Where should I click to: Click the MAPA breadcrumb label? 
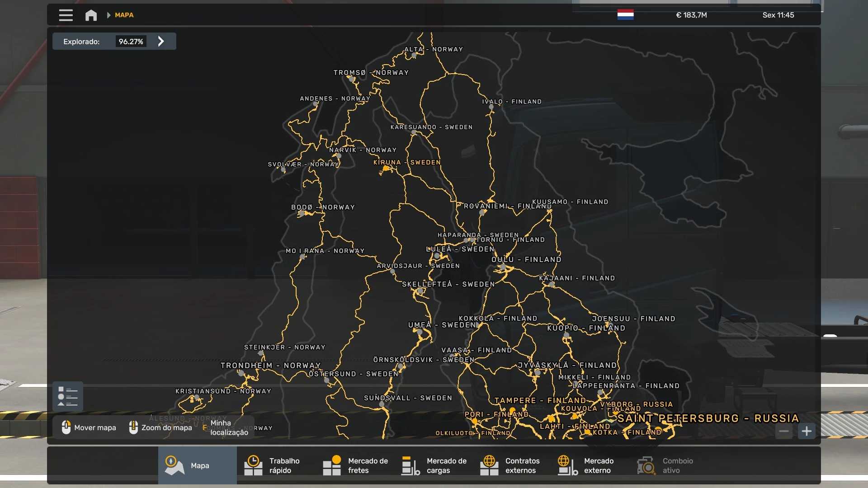124,15
